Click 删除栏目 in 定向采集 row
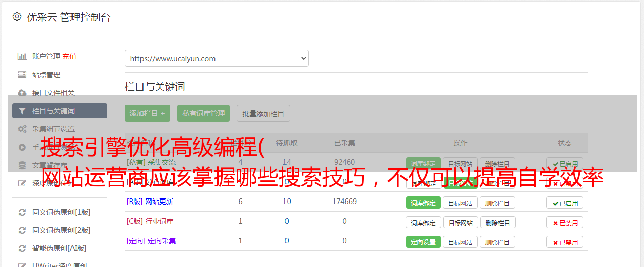 497,242
